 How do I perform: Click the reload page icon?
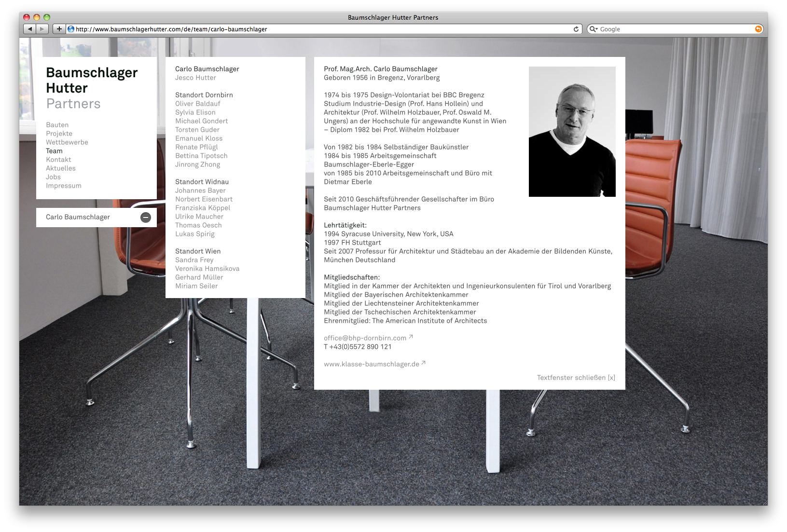click(x=576, y=29)
